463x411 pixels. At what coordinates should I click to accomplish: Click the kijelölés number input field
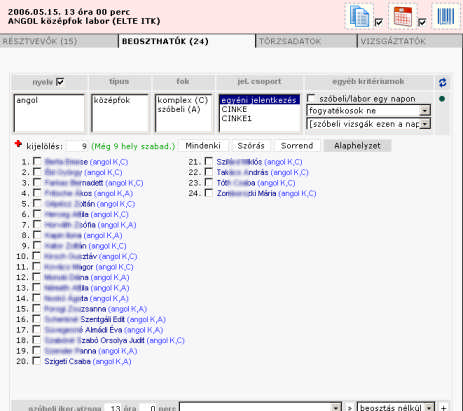[77, 146]
